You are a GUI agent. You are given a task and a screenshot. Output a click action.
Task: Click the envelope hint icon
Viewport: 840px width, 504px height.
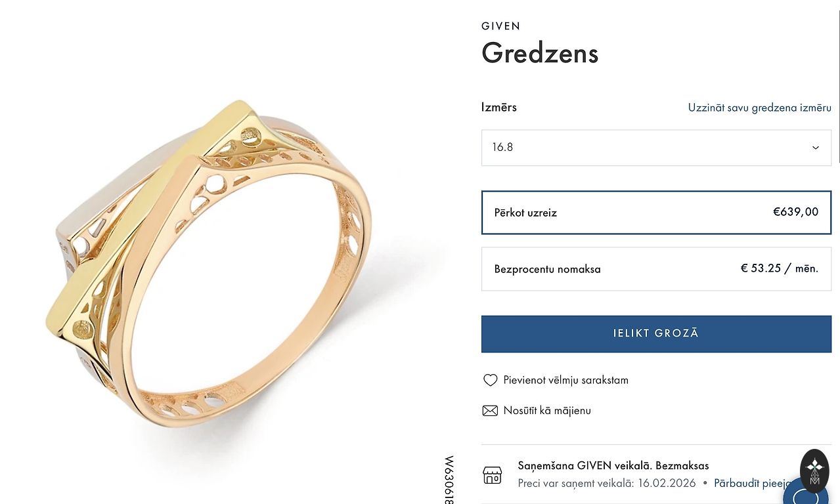coord(490,411)
